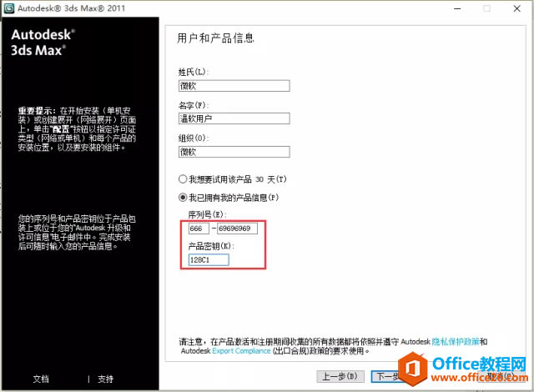The image size is (534, 392).
Task: Open the Export Compliance link
Action: (241, 351)
